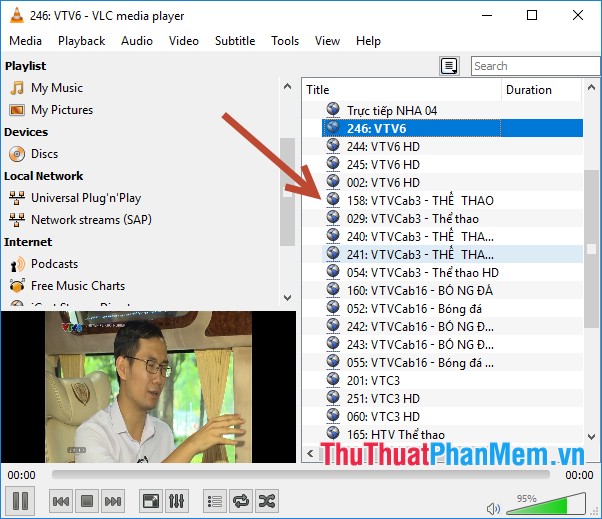Select 052: VTVCab16 - Bóng đá
Image resolution: width=602 pixels, height=519 pixels.
click(x=414, y=309)
